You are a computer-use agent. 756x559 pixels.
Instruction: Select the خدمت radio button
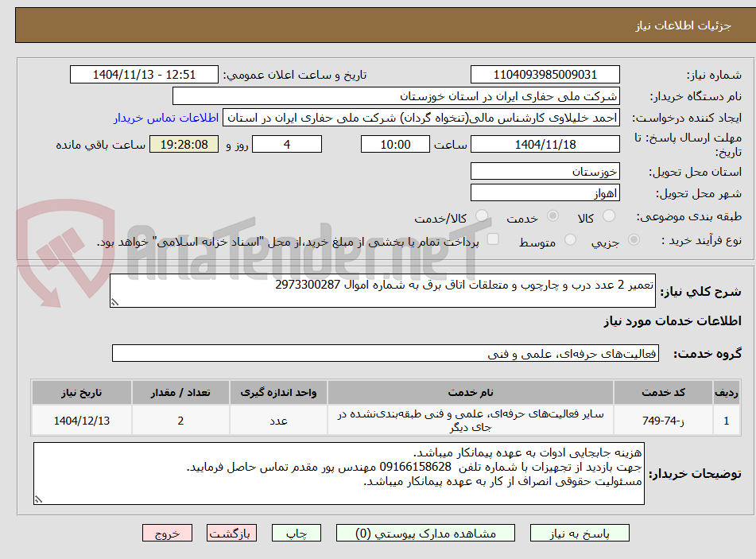click(x=552, y=216)
